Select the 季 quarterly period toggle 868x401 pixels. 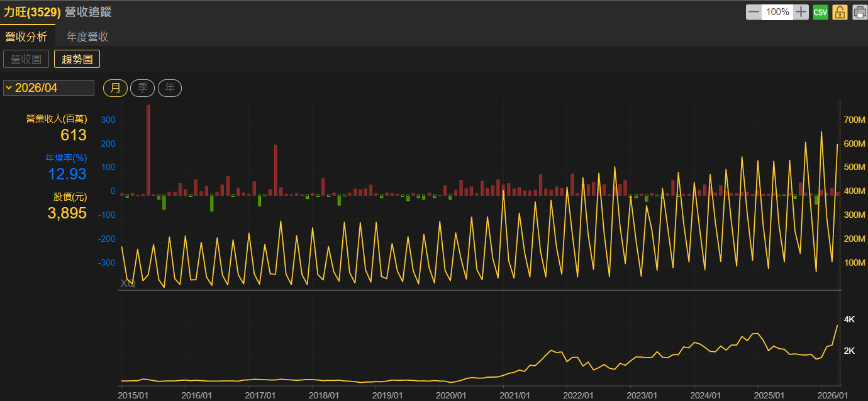point(143,88)
